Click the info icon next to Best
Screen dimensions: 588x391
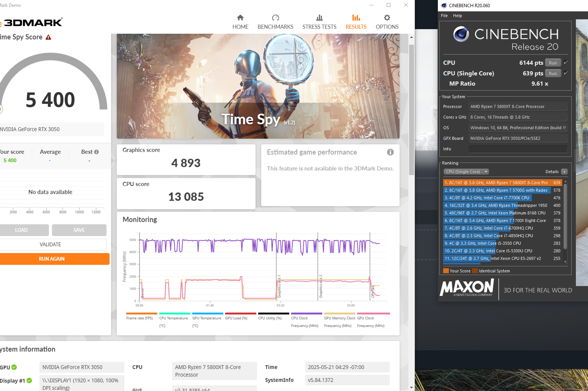(x=96, y=152)
